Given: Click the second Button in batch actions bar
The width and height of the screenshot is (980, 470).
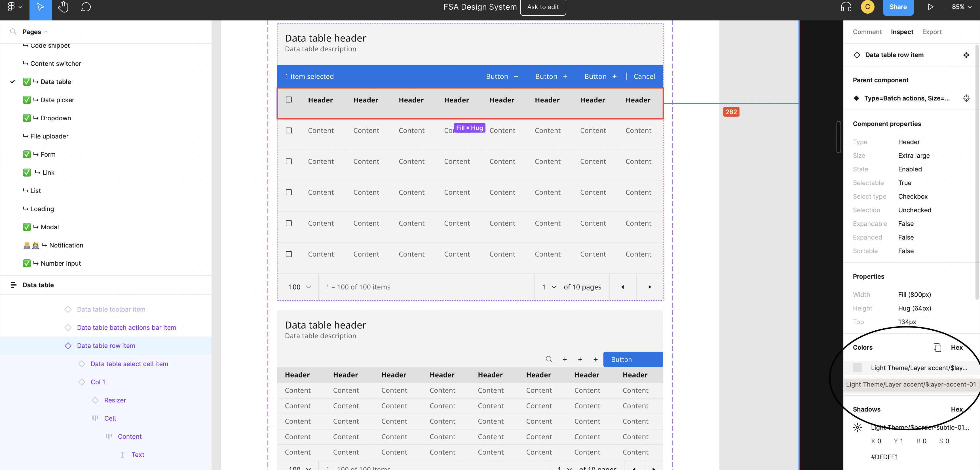Looking at the screenshot, I should 551,77.
